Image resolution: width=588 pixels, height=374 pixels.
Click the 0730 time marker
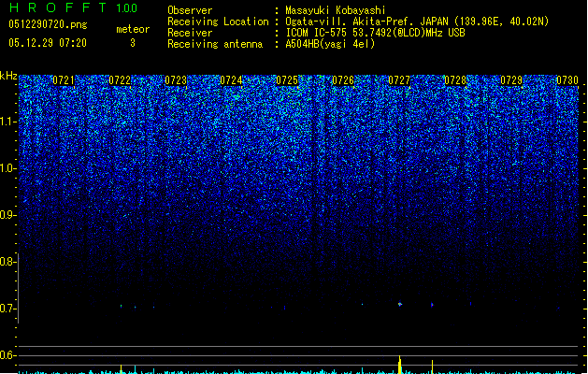click(567, 80)
